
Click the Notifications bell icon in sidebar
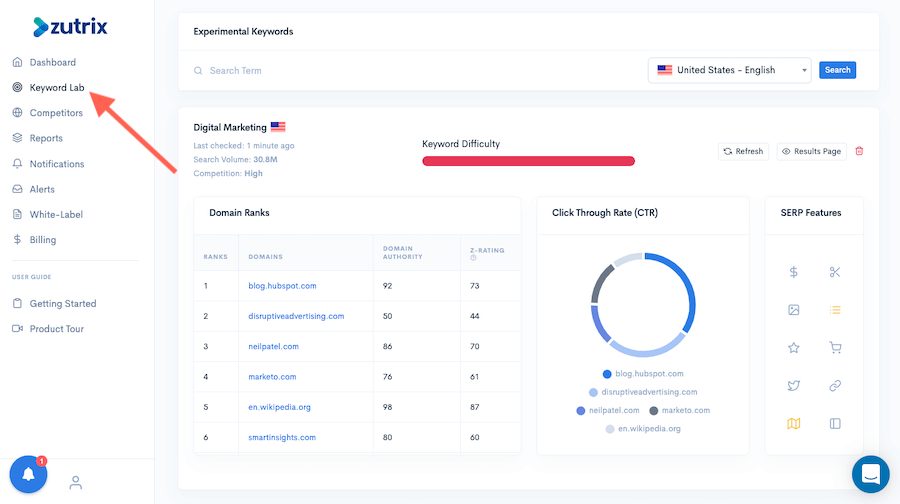point(17,164)
